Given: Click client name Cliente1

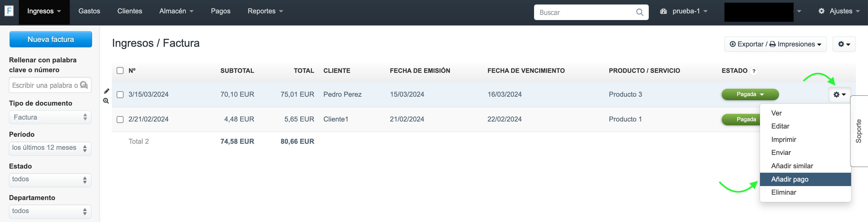Looking at the screenshot, I should [x=336, y=119].
